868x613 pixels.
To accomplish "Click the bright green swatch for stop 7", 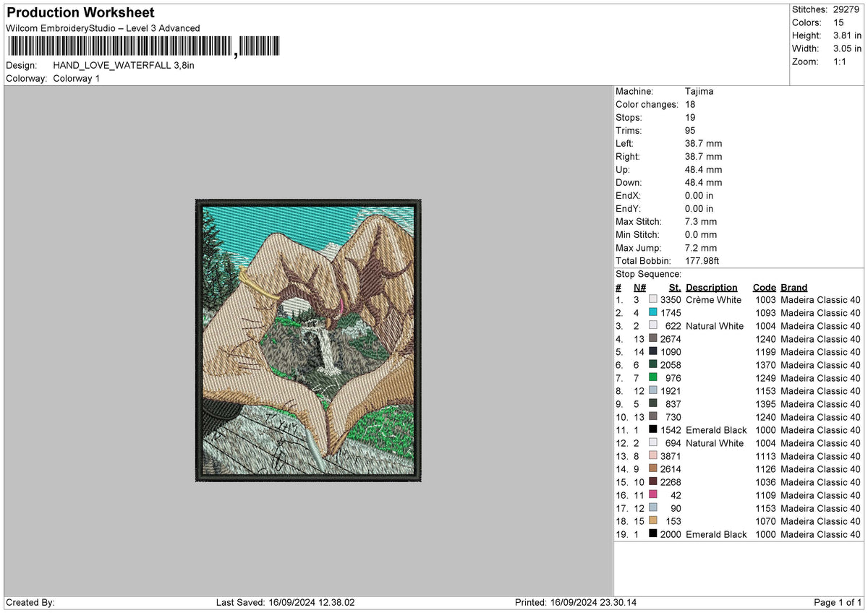I will pyautogui.click(x=653, y=378).
